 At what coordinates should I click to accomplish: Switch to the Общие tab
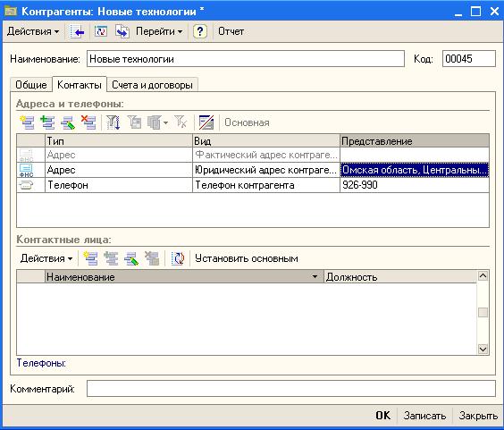31,85
